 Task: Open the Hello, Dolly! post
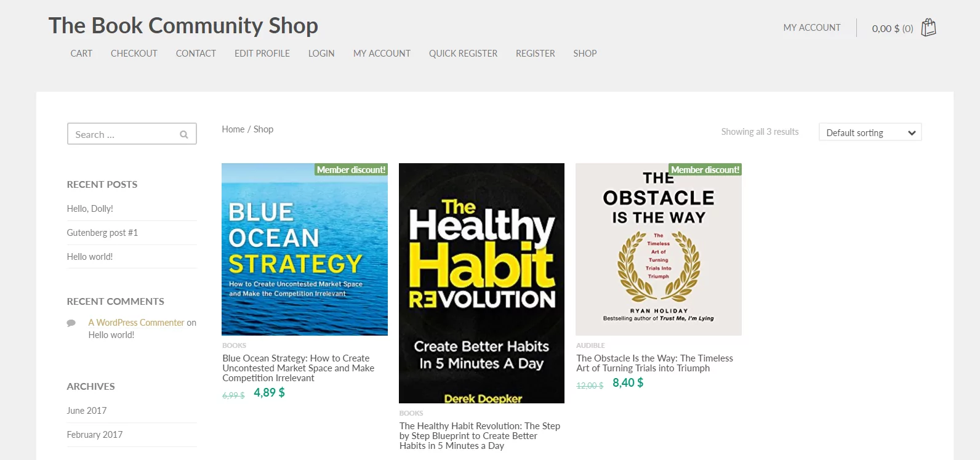click(90, 209)
